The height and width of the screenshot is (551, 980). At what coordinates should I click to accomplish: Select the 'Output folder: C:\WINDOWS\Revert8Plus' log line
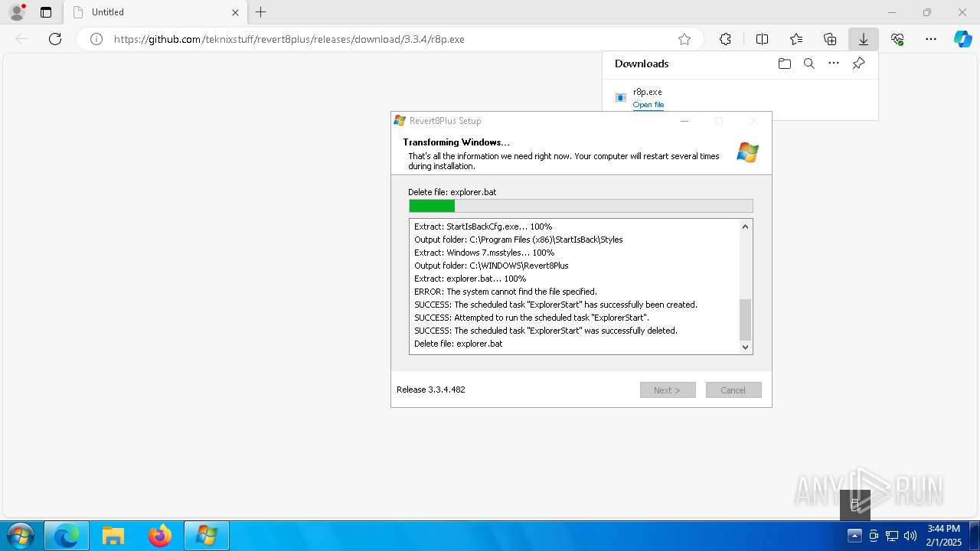[x=492, y=266]
